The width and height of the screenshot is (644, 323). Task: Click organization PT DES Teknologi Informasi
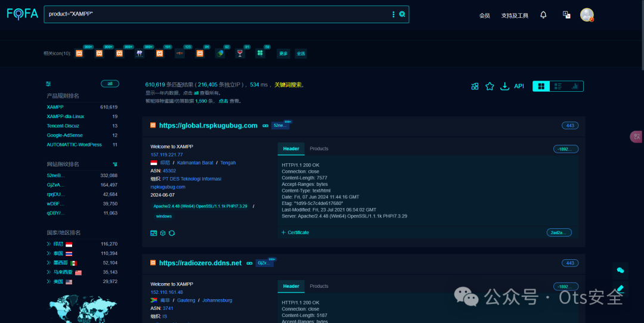(192, 179)
